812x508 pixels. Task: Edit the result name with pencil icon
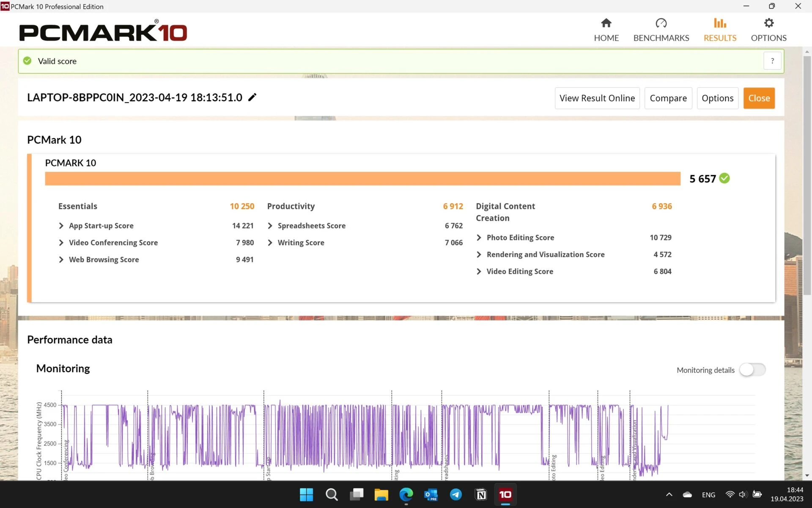(x=252, y=97)
